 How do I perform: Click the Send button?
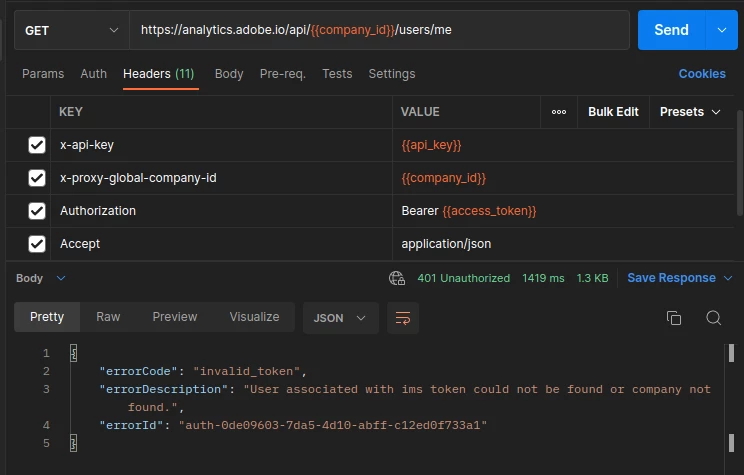coord(671,30)
